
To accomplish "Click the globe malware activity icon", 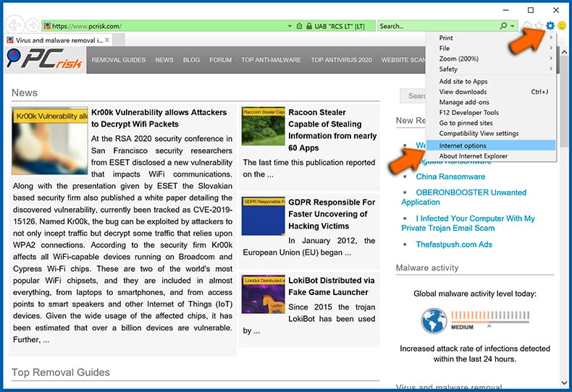I will point(434,321).
